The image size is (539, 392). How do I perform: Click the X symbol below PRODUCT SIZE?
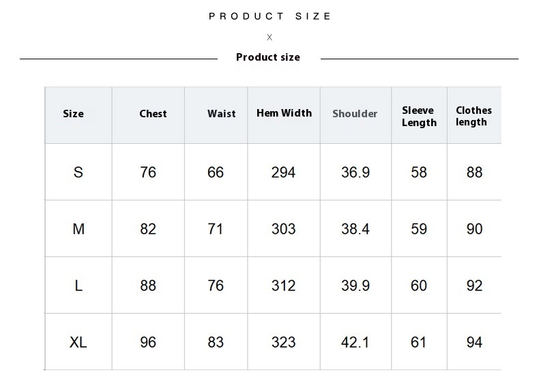(269, 37)
